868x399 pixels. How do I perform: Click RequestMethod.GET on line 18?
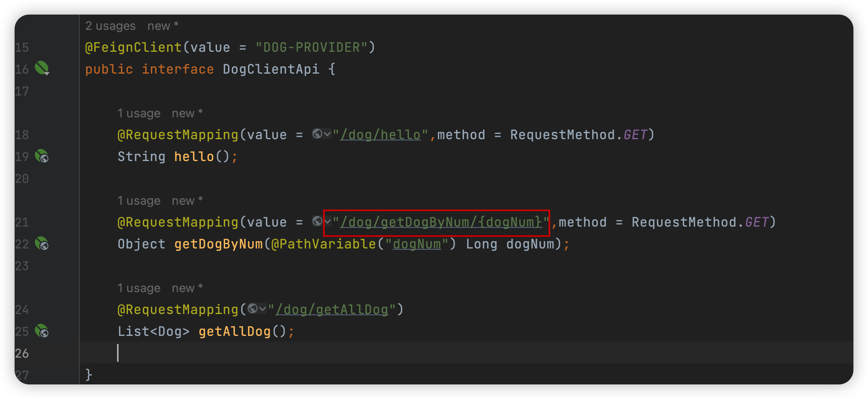579,135
